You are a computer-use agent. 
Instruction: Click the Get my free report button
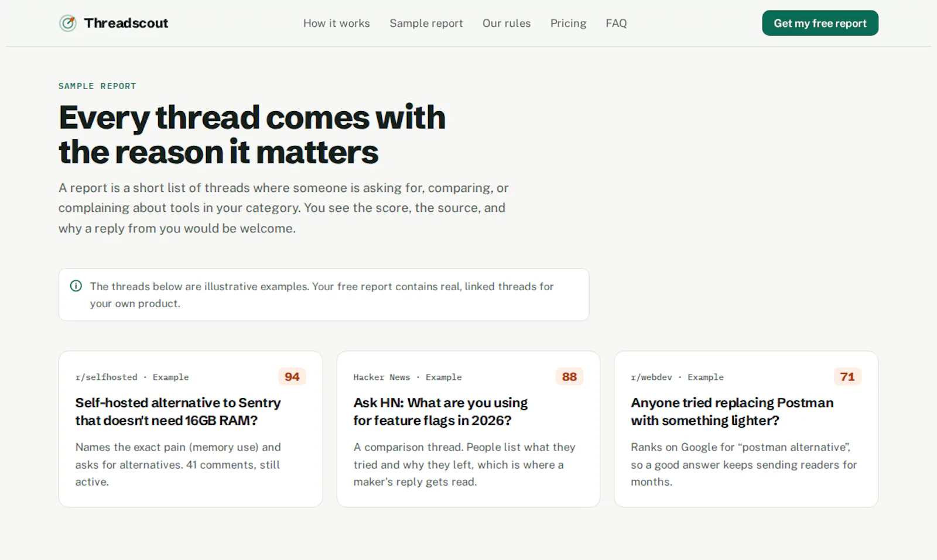[820, 23]
